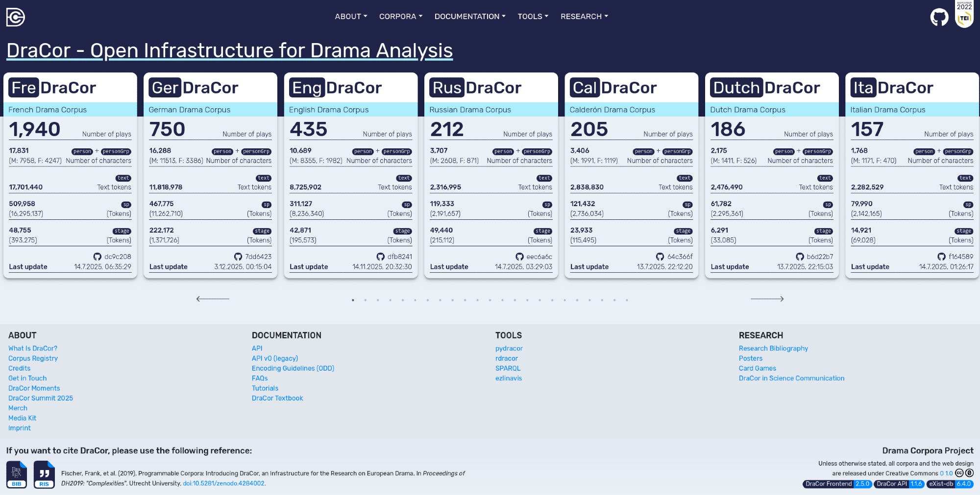
Task: Open the Research menu
Action: click(584, 17)
